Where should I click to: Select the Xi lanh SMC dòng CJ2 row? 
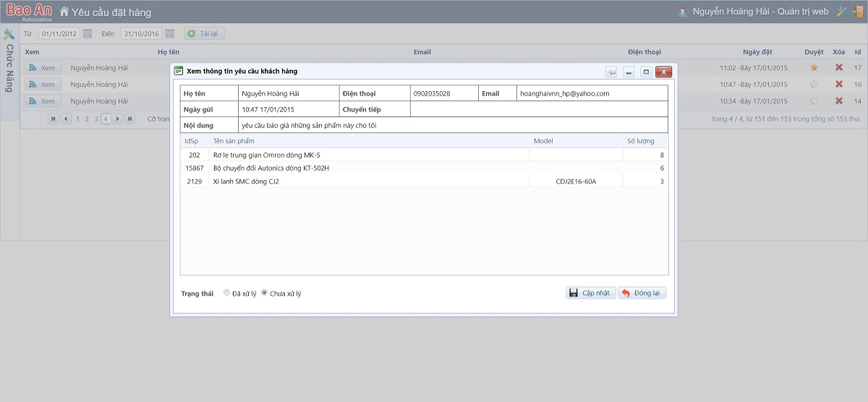369,181
